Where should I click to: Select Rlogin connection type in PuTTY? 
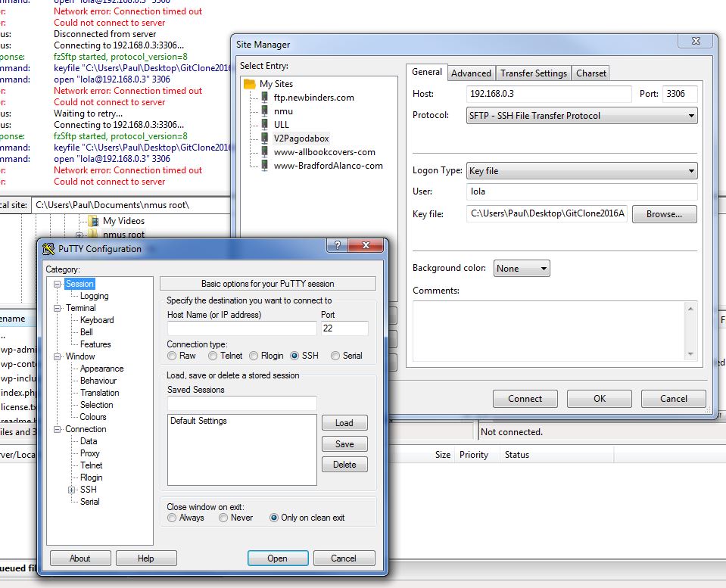(x=254, y=356)
